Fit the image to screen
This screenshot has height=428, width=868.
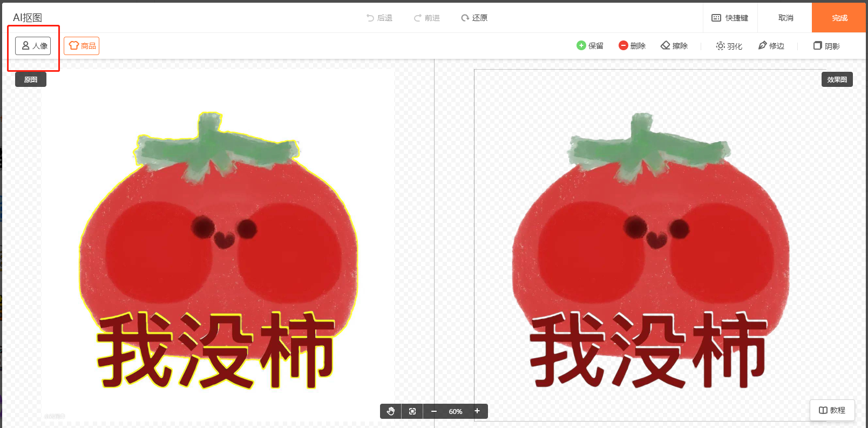412,411
